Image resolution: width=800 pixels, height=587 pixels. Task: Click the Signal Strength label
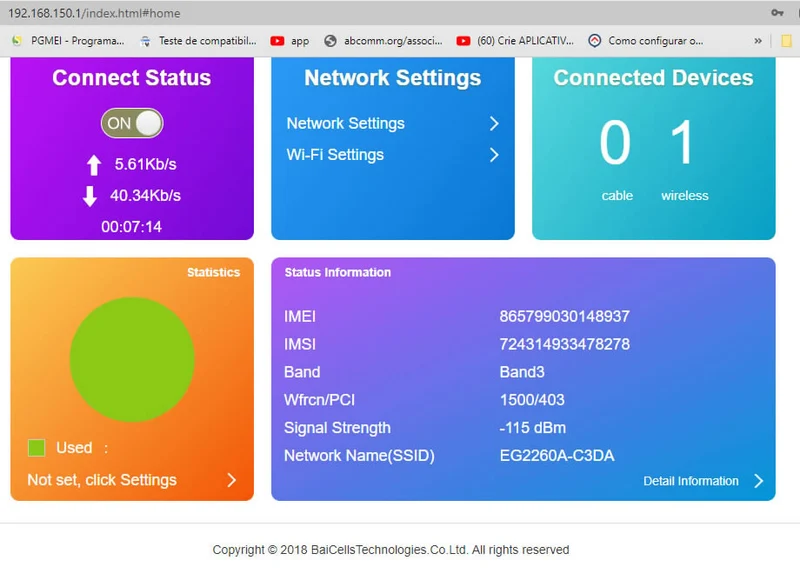pyautogui.click(x=337, y=427)
